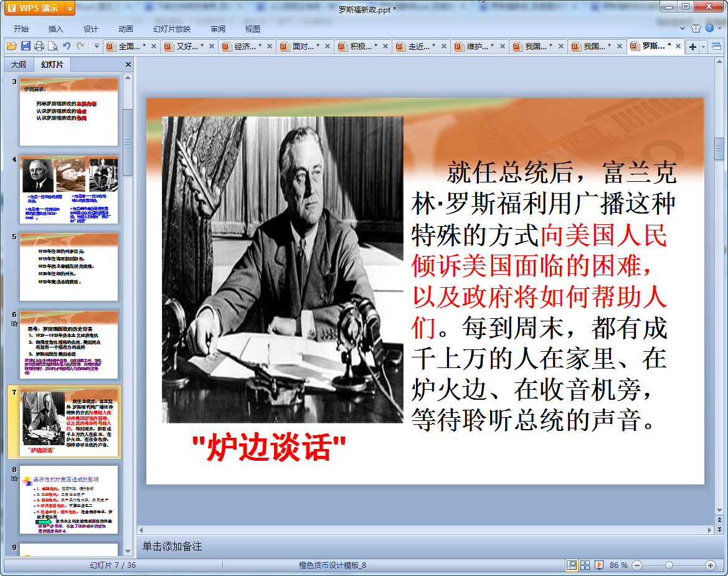Click the Print Preview icon
Image resolution: width=728 pixels, height=576 pixels.
tap(53, 46)
